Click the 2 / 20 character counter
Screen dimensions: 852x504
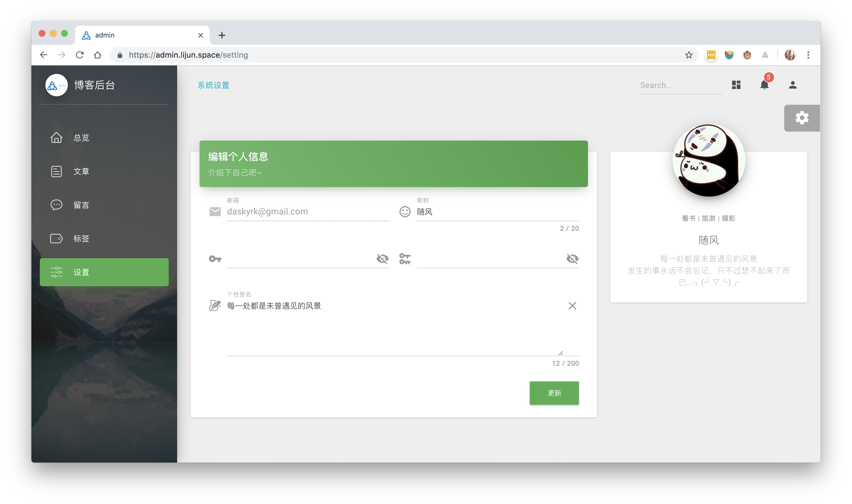pos(569,228)
